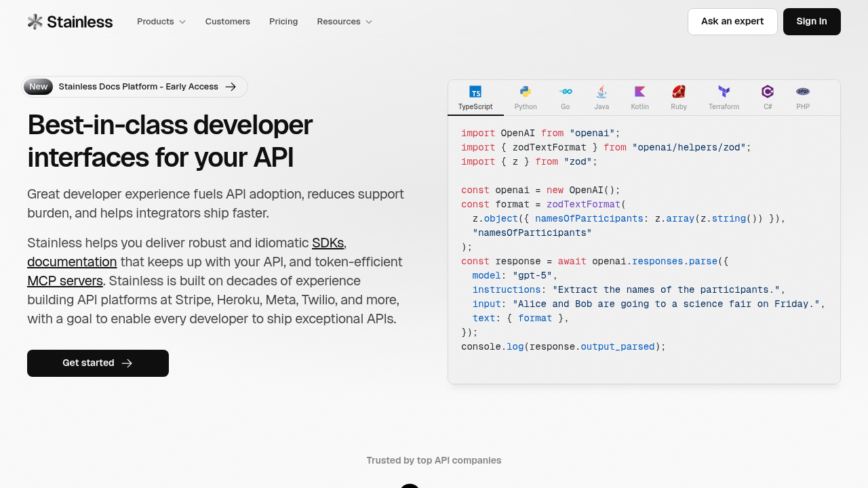Select the Go language icon
The height and width of the screenshot is (488, 868).
pos(566,91)
